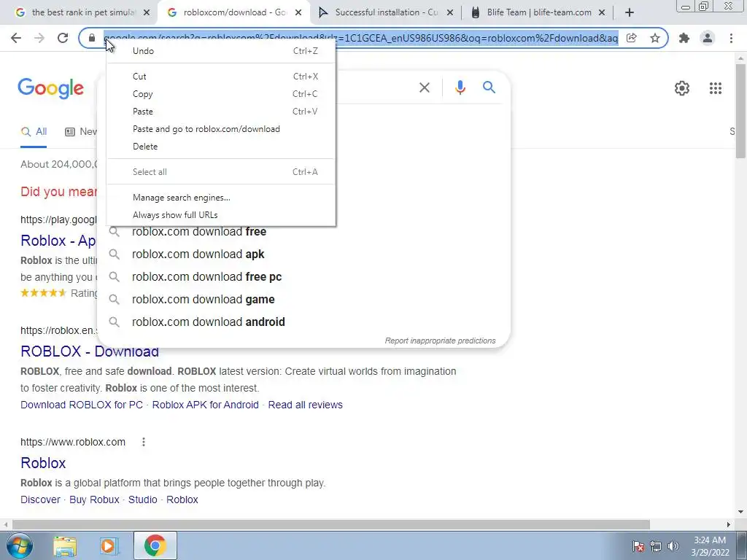Open the 'Studio' sitelink

click(x=142, y=499)
